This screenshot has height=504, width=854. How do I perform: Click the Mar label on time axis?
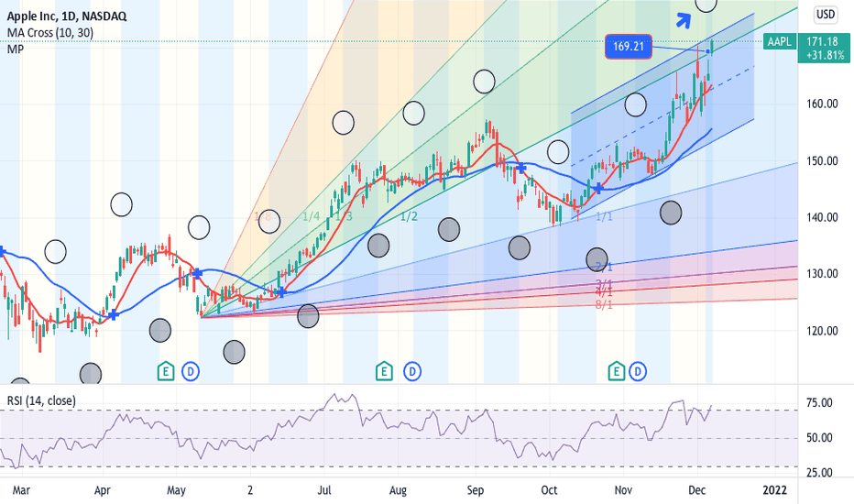(21, 490)
